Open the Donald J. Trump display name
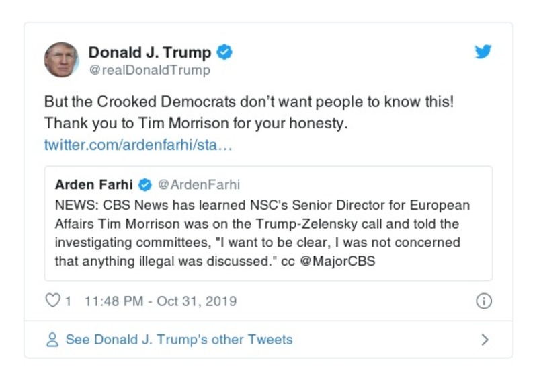 coord(149,52)
